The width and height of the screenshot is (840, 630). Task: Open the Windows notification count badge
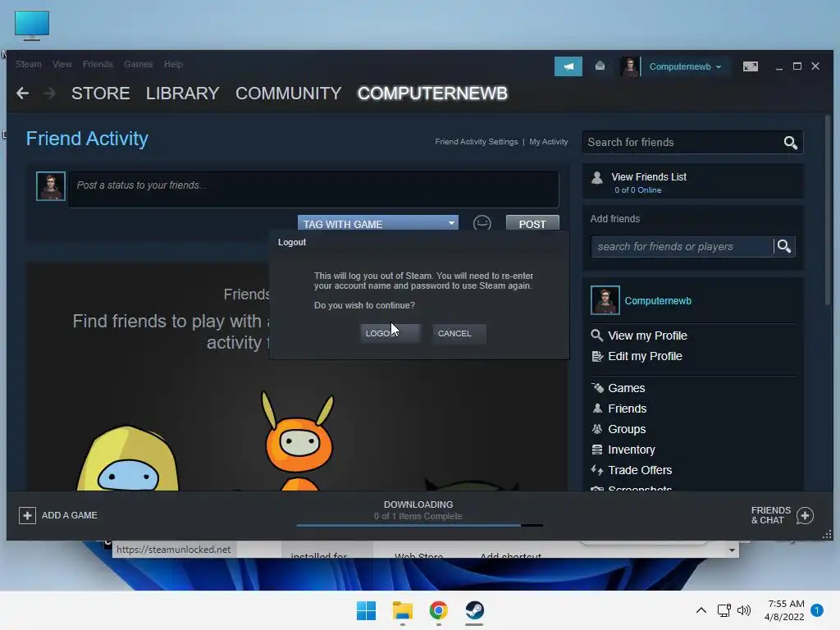pyautogui.click(x=817, y=610)
